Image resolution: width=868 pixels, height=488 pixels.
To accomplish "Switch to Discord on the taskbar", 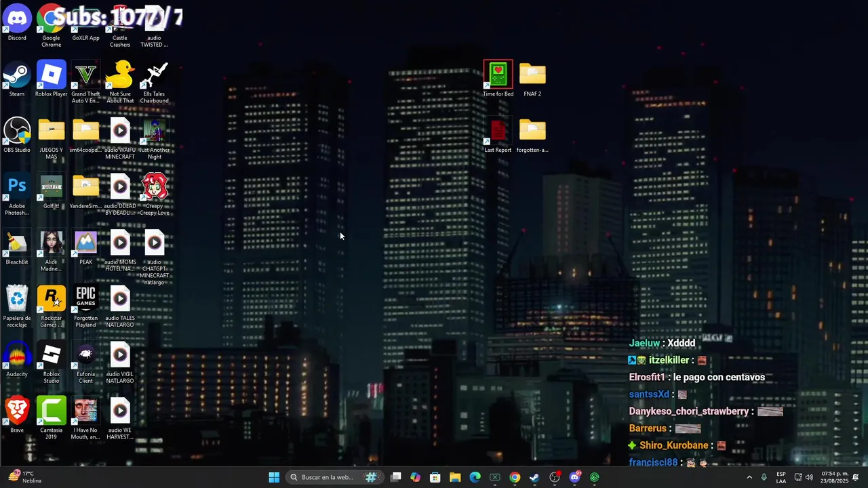I will [575, 477].
